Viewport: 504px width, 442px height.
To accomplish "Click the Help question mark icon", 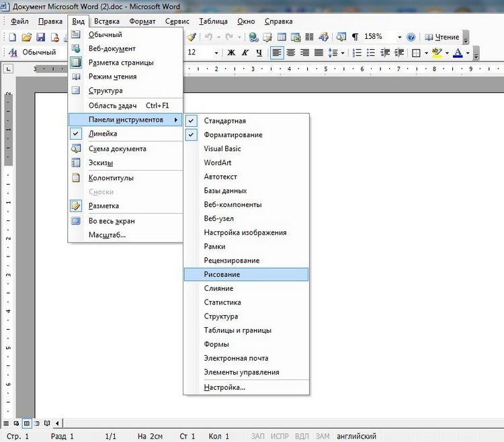I will tap(411, 37).
